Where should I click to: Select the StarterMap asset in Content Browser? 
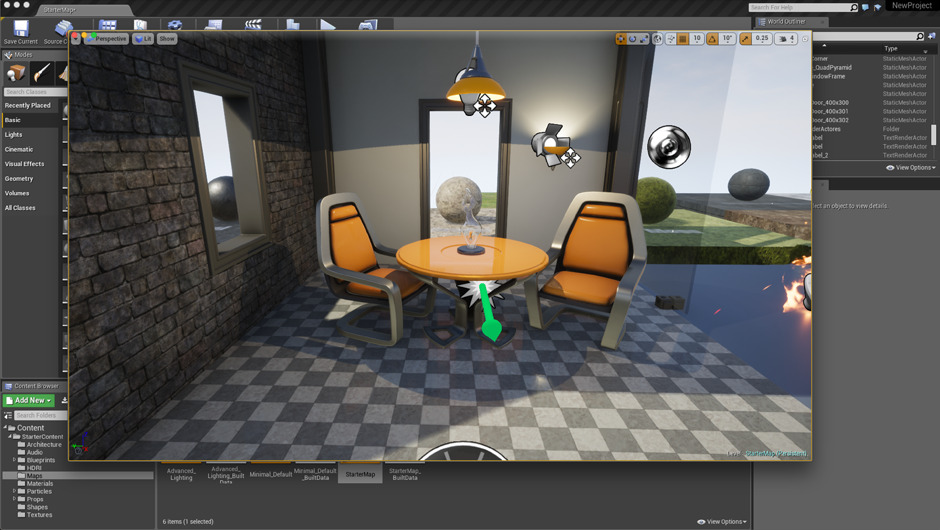pyautogui.click(x=360, y=474)
